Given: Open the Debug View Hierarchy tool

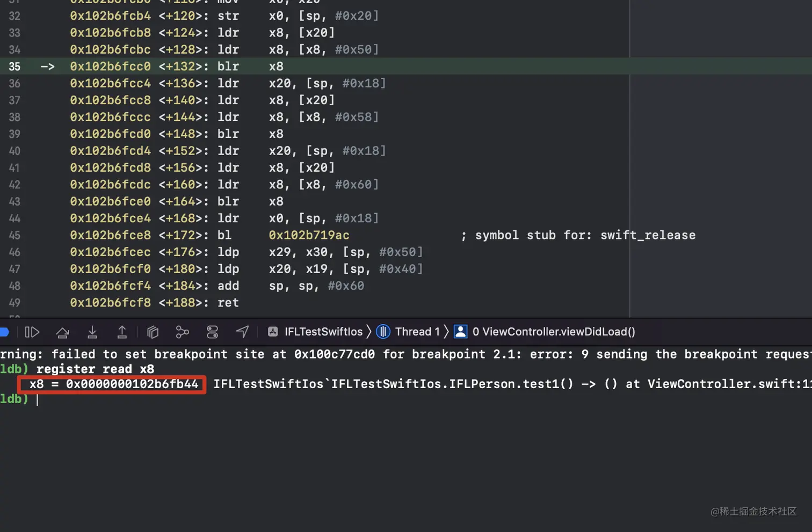Looking at the screenshot, I should (153, 332).
